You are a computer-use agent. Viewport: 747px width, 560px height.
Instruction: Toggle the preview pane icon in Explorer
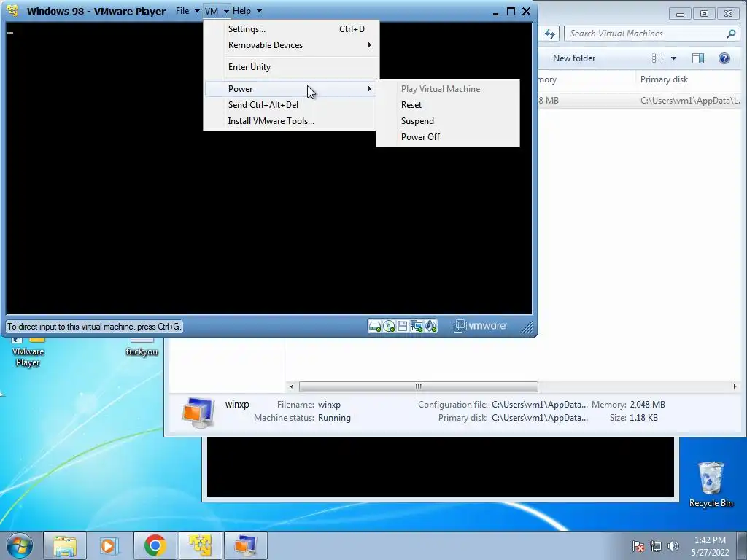pyautogui.click(x=698, y=58)
